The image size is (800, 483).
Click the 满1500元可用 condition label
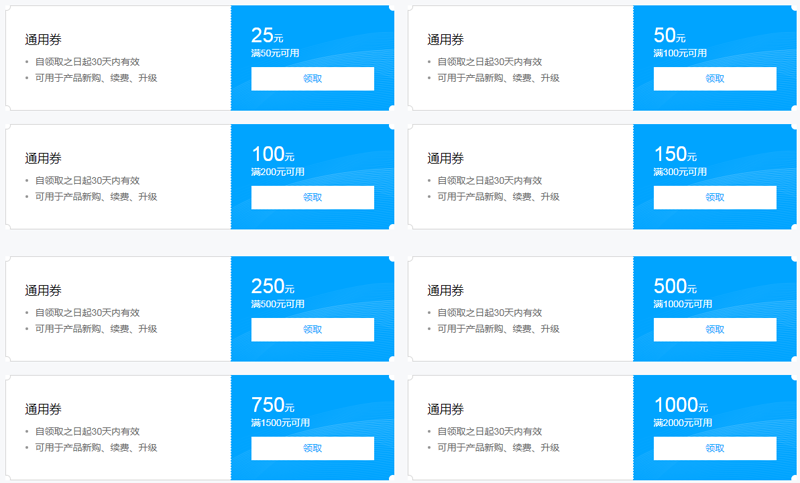280,423
